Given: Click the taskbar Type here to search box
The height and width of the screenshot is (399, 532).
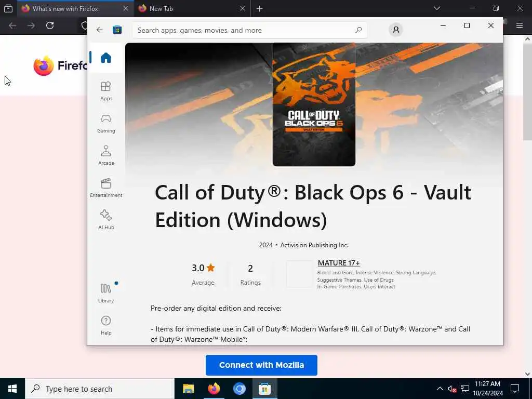Looking at the screenshot, I should click(100, 389).
